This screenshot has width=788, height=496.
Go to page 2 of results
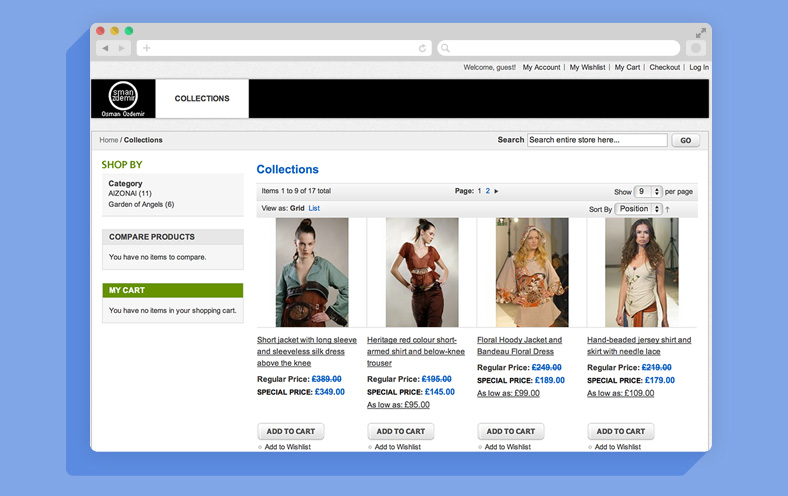tap(488, 191)
